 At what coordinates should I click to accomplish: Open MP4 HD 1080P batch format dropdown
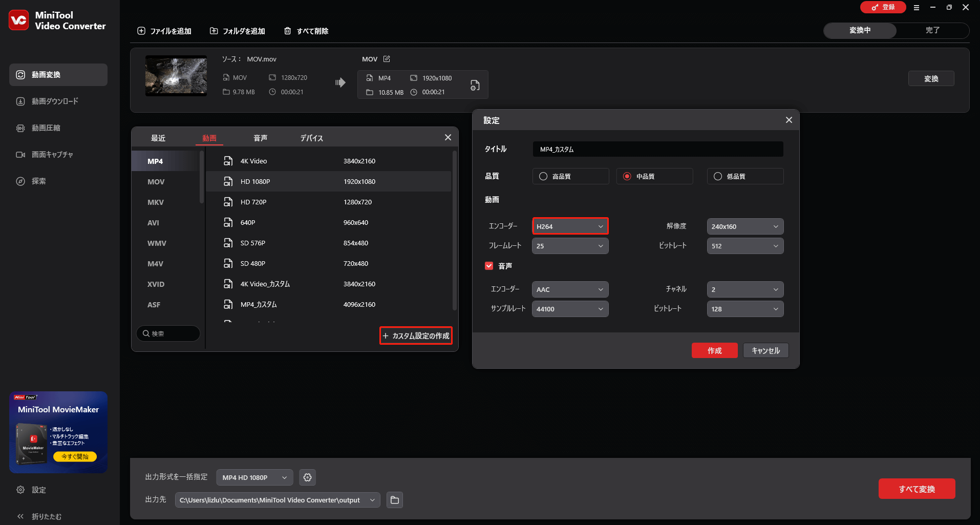[254, 477]
